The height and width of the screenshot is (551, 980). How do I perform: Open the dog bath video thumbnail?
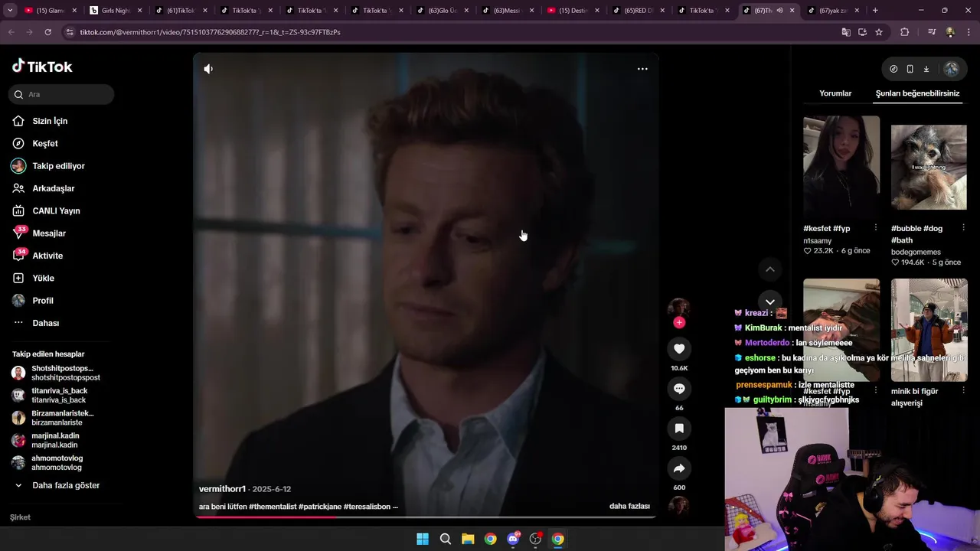[929, 167]
